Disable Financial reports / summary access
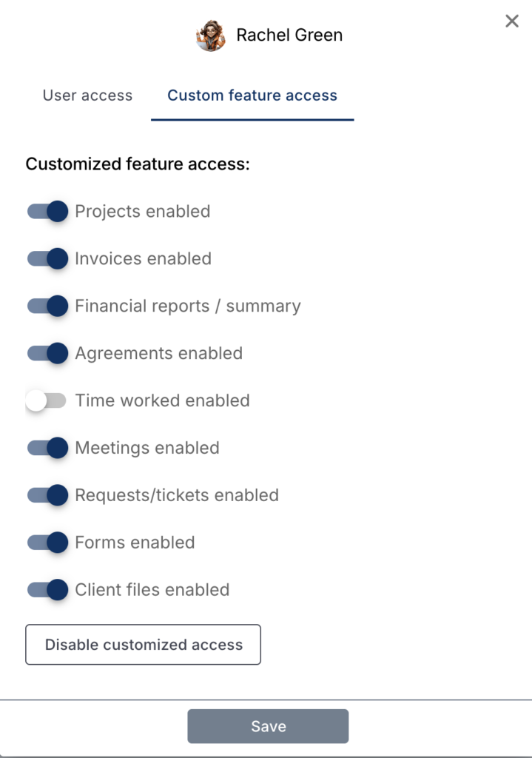The height and width of the screenshot is (758, 532). click(47, 306)
